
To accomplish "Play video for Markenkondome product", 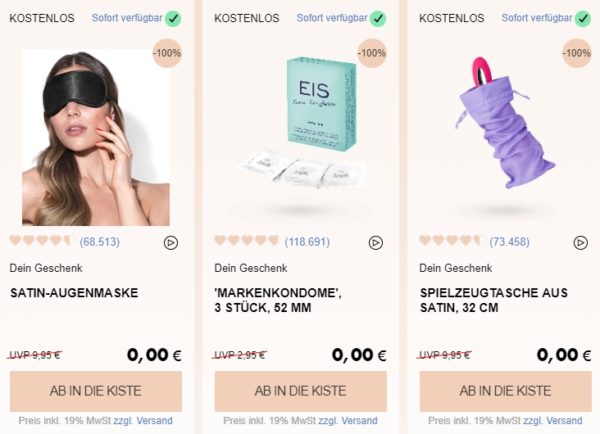I will [x=376, y=243].
